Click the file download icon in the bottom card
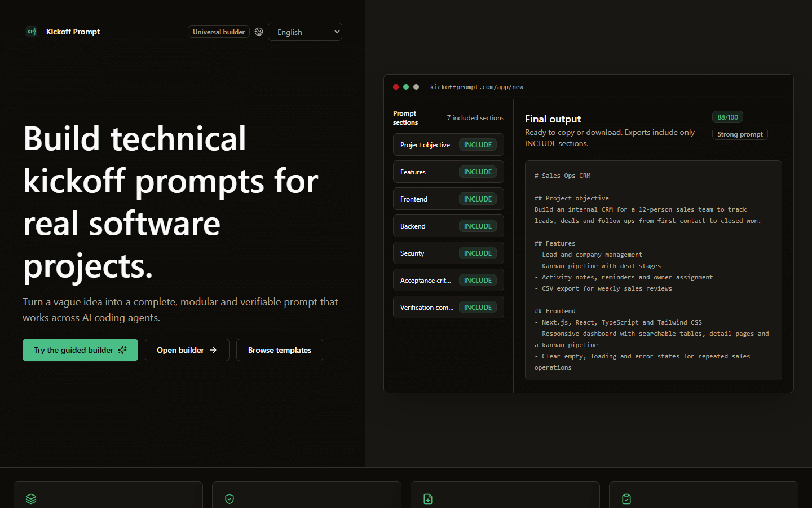Screen dimensions: 812x508 [428, 499]
